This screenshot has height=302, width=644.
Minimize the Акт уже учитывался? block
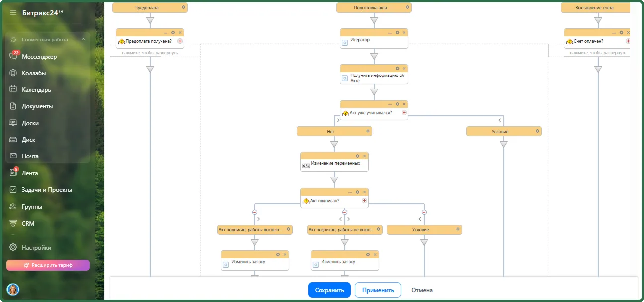[x=390, y=104]
